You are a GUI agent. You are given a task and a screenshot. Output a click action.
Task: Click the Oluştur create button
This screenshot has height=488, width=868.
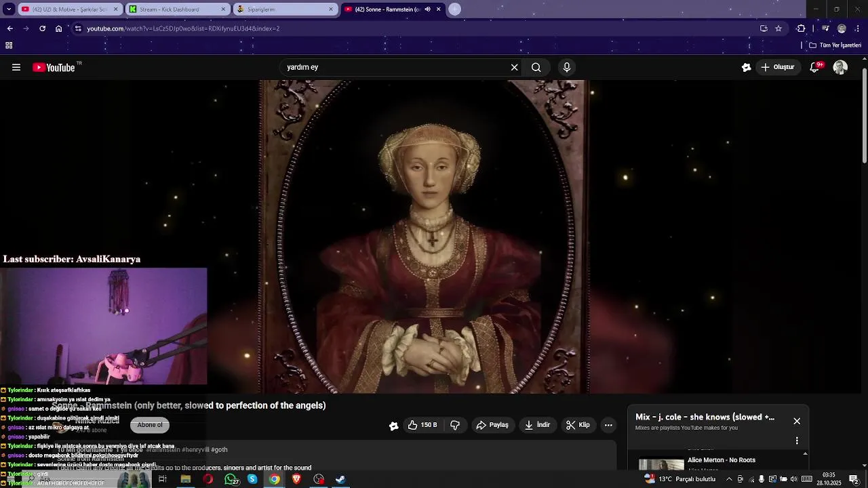tap(778, 67)
